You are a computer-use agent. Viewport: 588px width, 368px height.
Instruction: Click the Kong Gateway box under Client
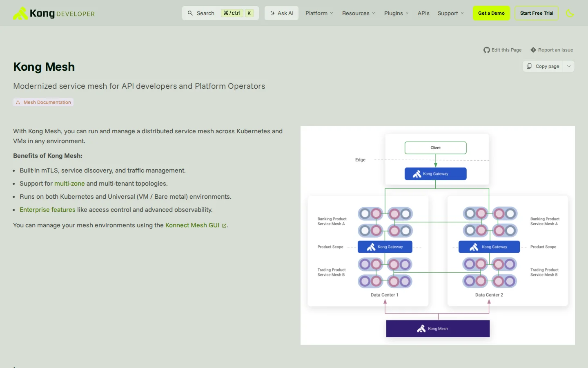coord(436,174)
